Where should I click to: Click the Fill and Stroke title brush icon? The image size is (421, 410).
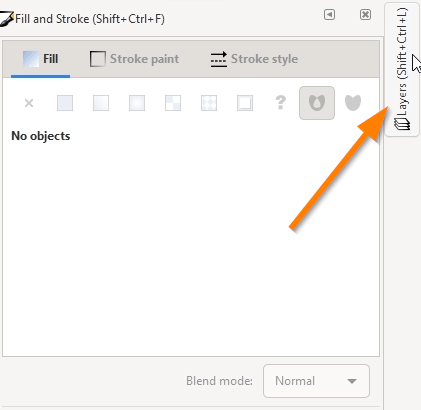pos(7,19)
